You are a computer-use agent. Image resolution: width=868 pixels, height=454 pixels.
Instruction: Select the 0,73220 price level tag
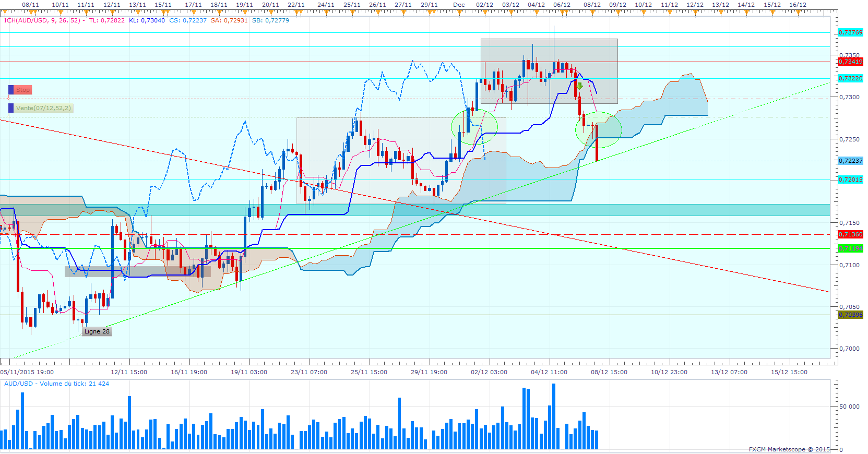pos(851,78)
